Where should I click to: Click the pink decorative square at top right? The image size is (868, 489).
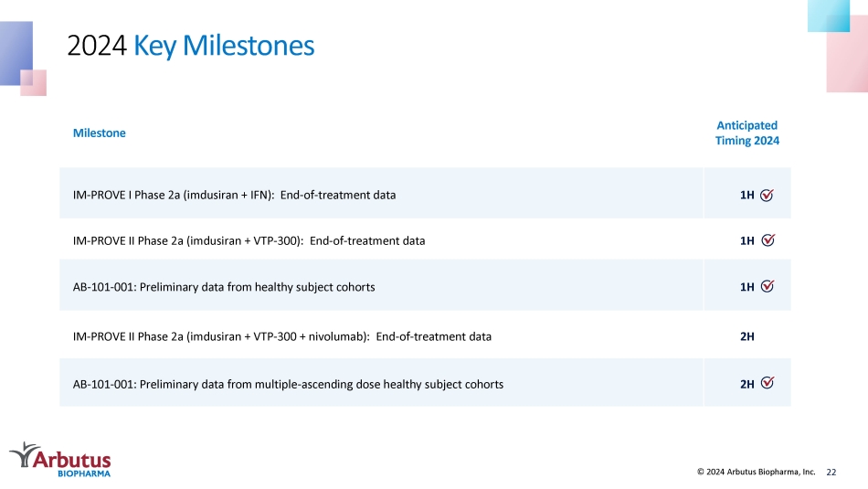(847, 54)
